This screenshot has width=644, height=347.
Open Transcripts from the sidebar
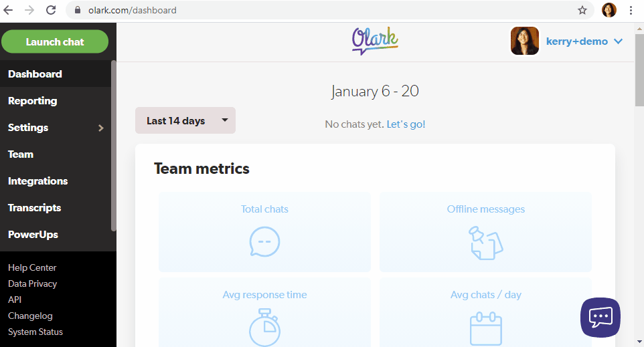(x=34, y=208)
